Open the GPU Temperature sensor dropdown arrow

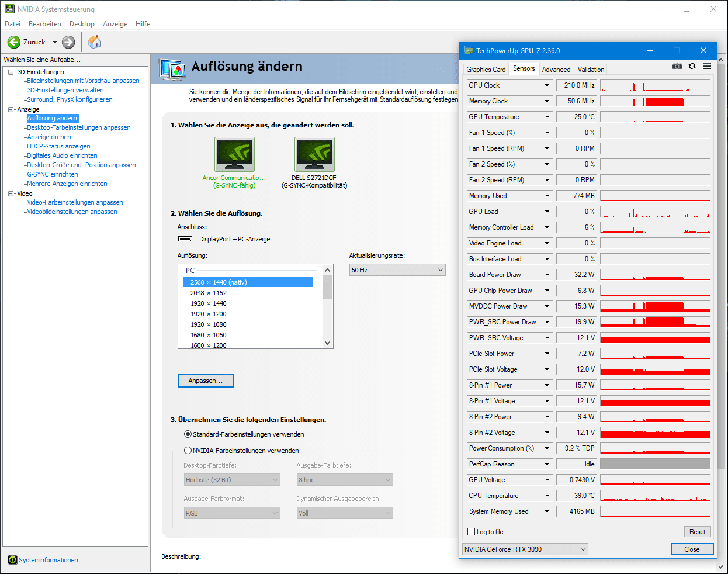tap(547, 117)
